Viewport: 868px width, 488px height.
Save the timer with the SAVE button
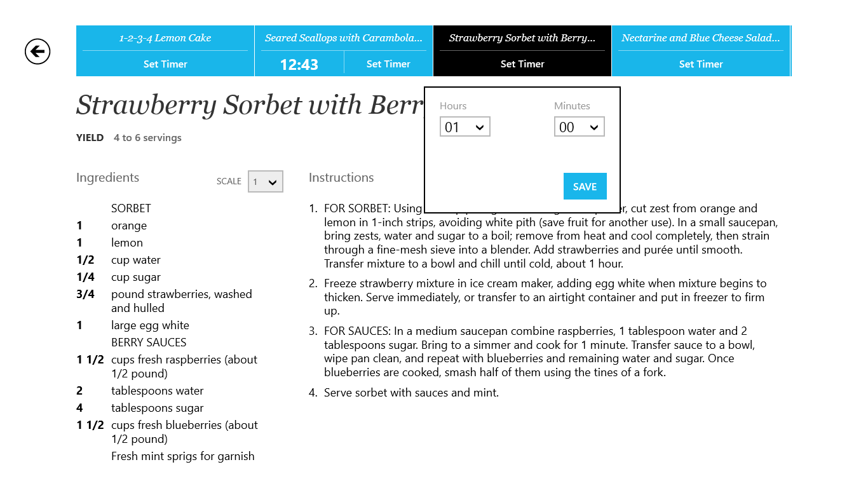[585, 186]
